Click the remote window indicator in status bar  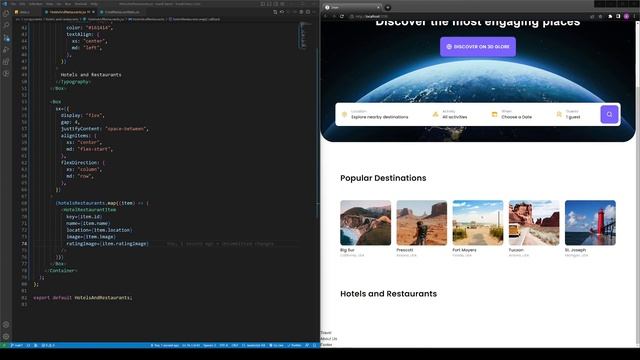coord(4,345)
